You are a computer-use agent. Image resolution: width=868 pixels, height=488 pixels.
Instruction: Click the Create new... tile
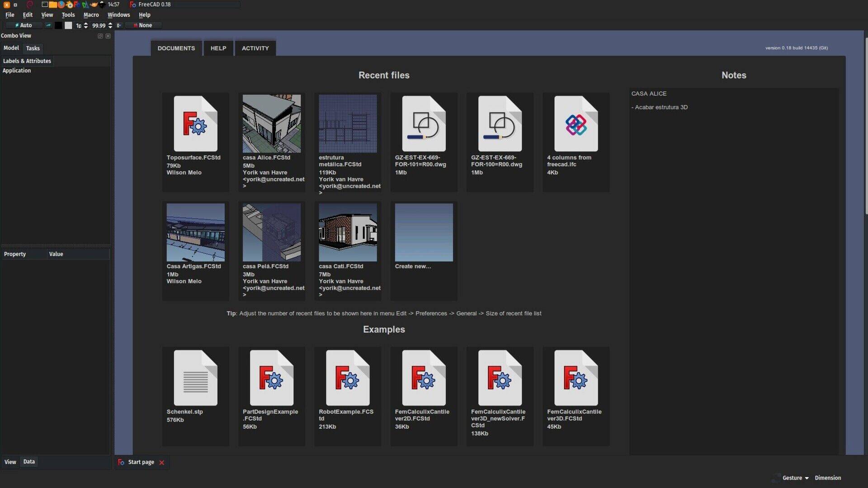click(x=424, y=232)
